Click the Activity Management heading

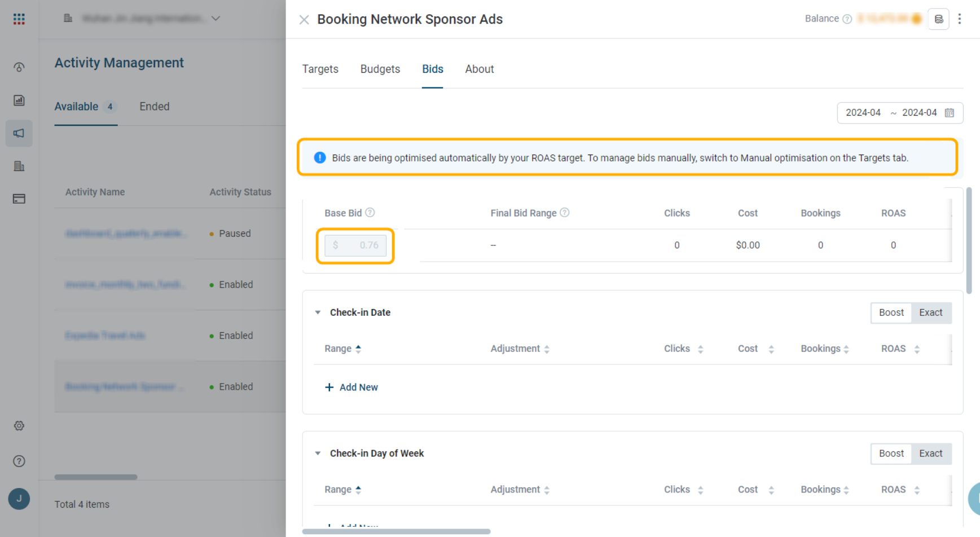click(119, 63)
